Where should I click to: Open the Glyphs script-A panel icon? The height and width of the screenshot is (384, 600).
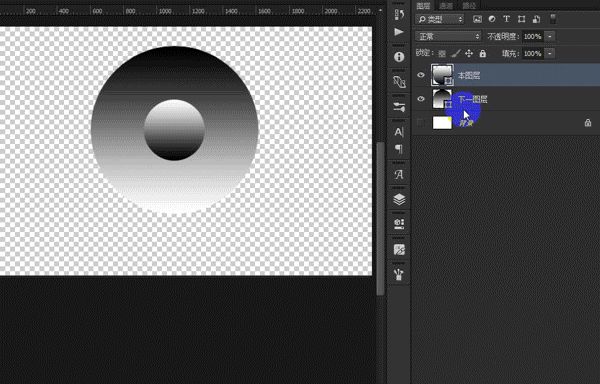coord(399,174)
